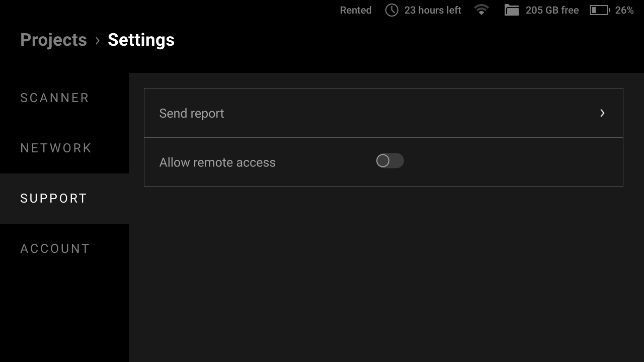Go back to Projects via breadcrumb
Viewport: 644px width, 362px height.
tap(53, 40)
